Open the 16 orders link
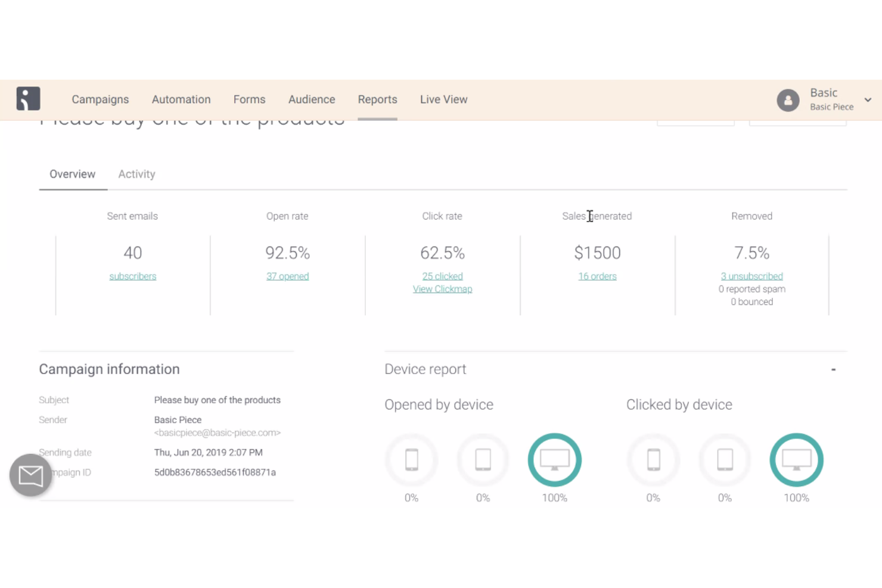The image size is (882, 588). [x=597, y=276]
